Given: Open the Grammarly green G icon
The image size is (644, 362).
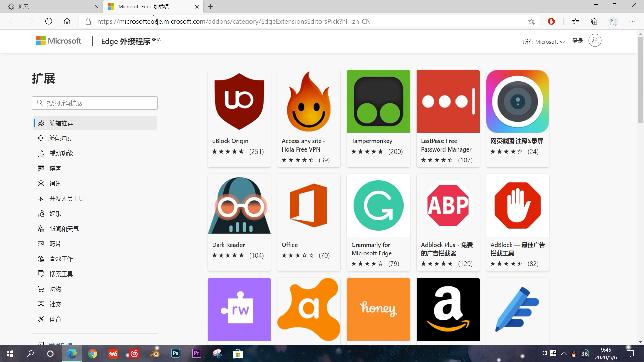Looking at the screenshot, I should point(378,205).
